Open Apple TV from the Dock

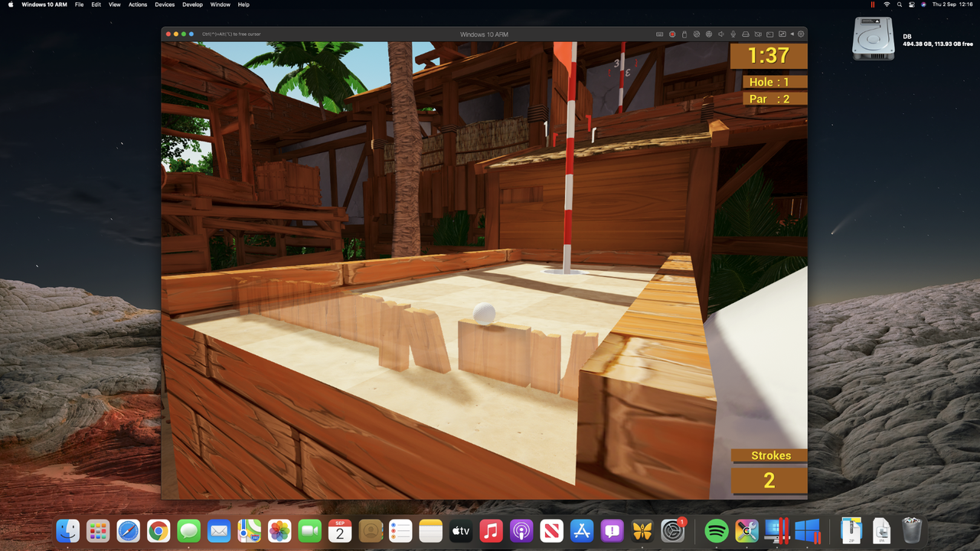460,530
